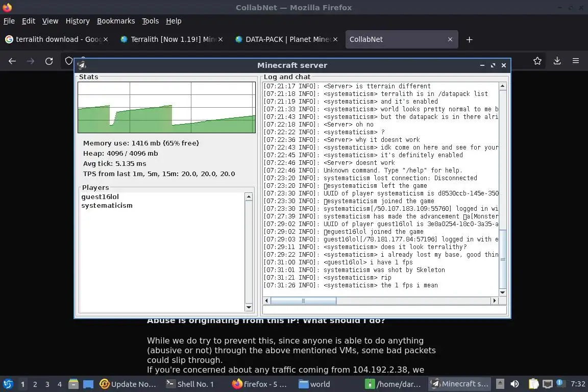Close the Minecraft server window
Viewport: 588px width, 392px height.
pyautogui.click(x=504, y=65)
